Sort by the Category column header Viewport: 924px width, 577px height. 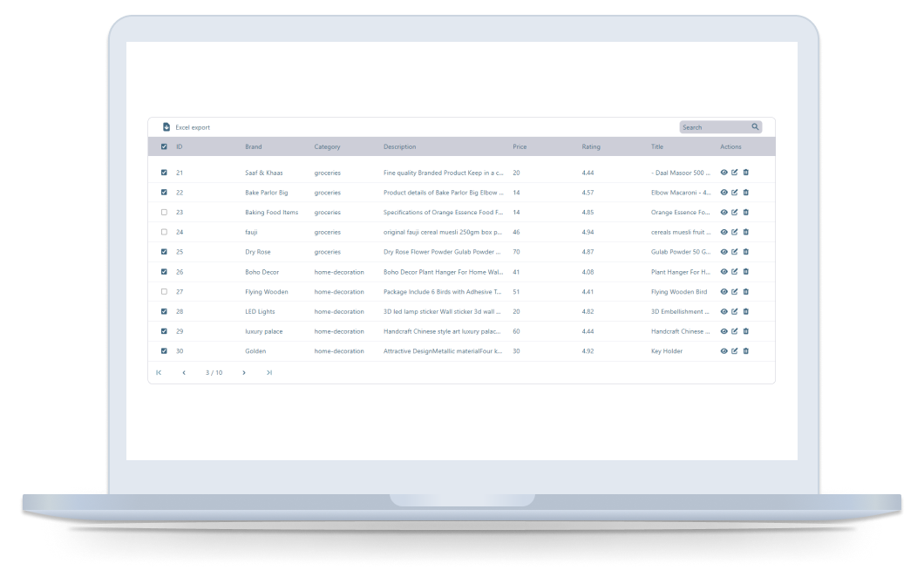tap(327, 146)
